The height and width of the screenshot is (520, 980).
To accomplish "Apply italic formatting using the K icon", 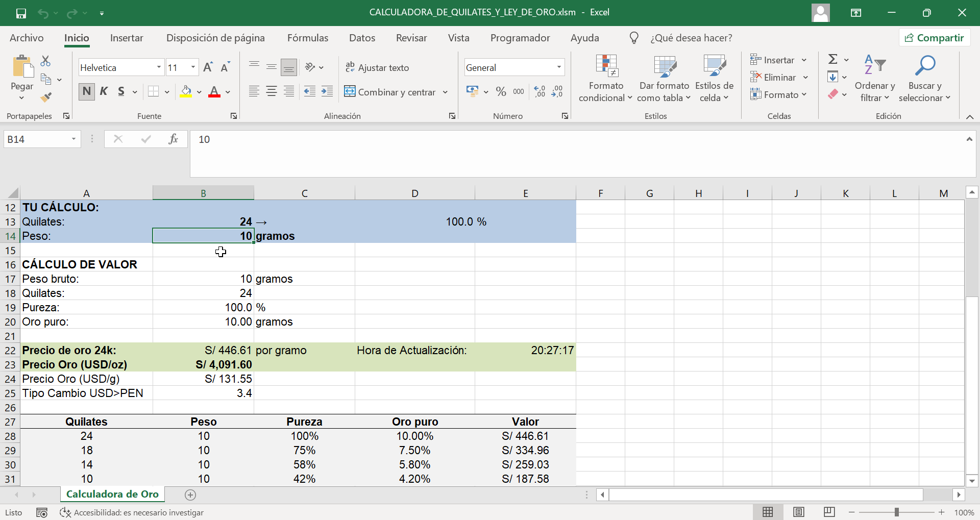I will (x=104, y=91).
